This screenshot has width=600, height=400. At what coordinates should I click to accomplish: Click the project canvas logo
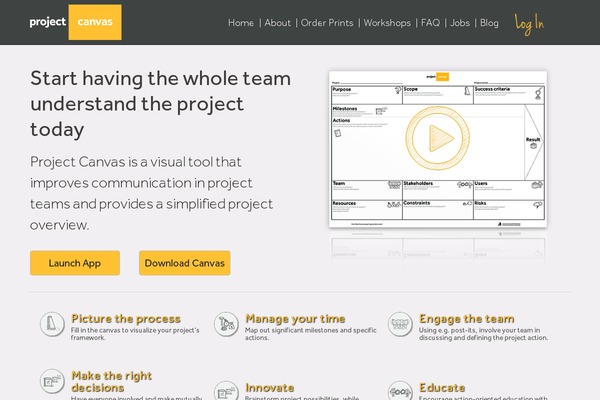click(x=75, y=22)
